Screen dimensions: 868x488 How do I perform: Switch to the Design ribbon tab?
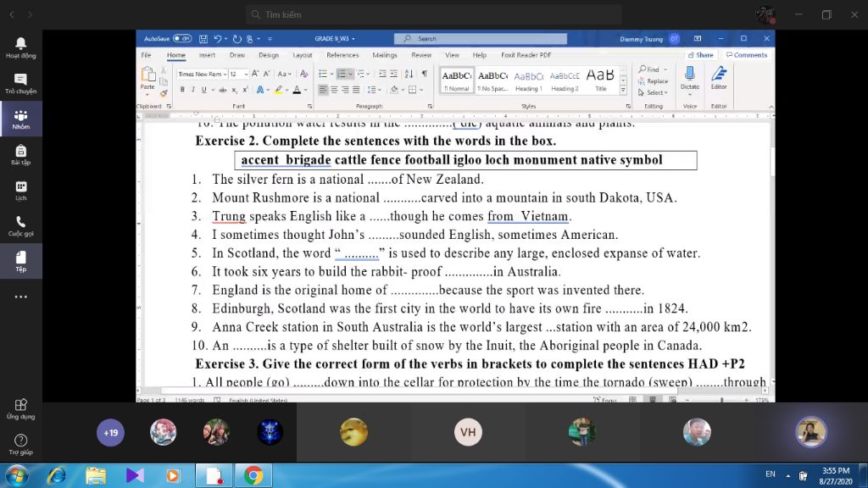point(269,55)
